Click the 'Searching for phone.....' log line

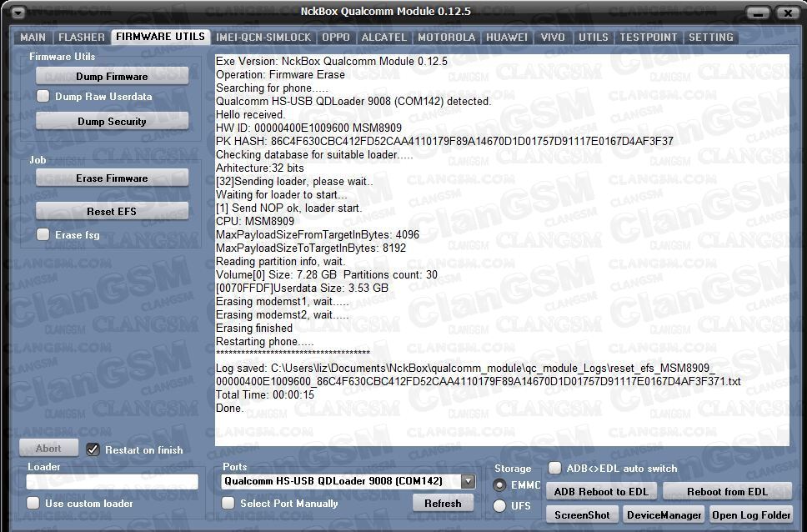pos(272,88)
